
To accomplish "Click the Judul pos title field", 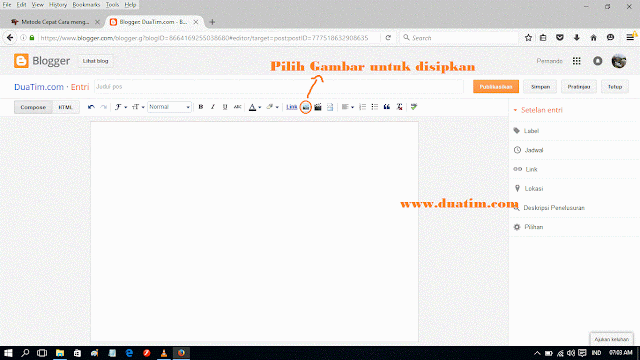I will [x=279, y=87].
